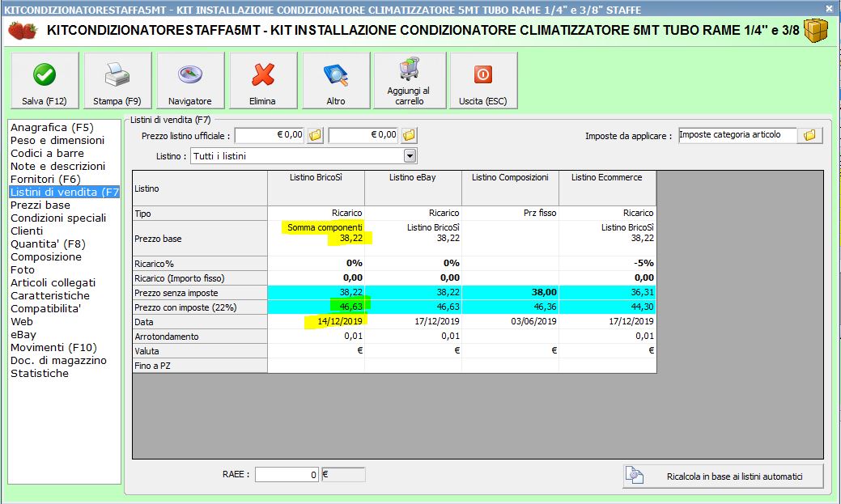The height and width of the screenshot is (504, 841).
Task: Click the first Prezzo listino ufficiale field
Action: coord(270,135)
